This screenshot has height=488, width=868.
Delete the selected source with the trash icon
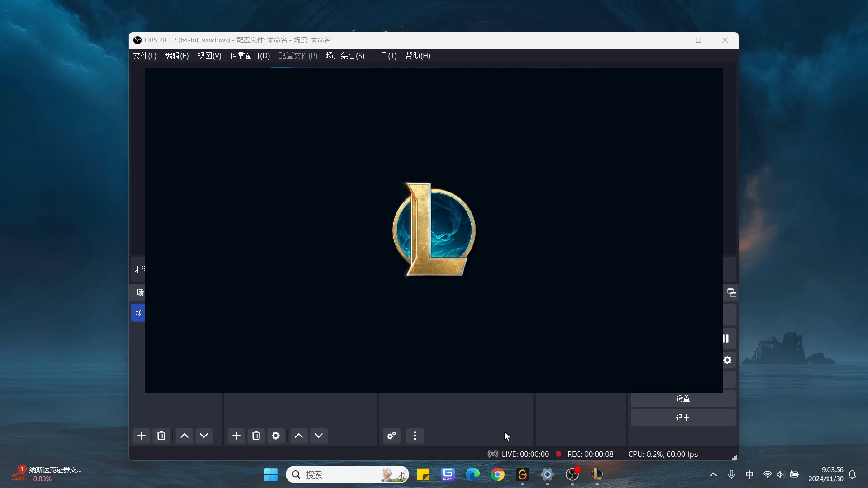tap(256, 436)
